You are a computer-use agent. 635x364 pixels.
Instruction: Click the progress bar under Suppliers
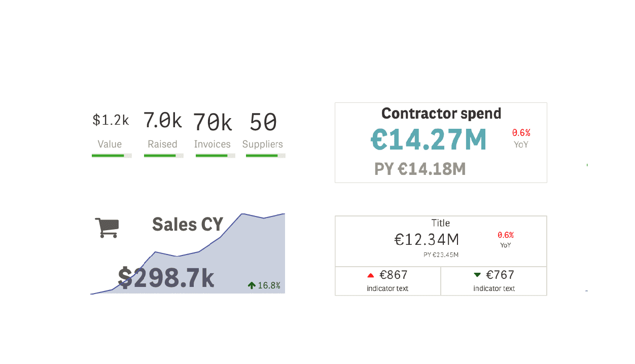pos(266,156)
